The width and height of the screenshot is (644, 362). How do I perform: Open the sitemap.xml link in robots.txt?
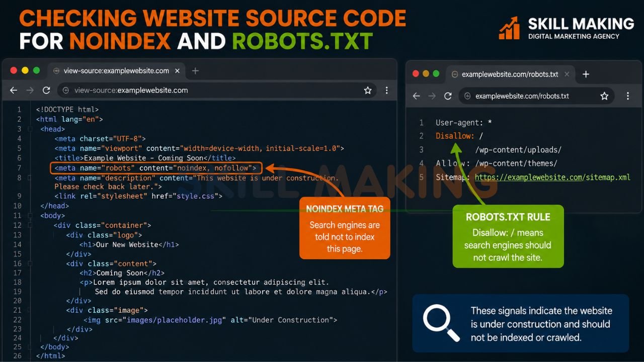[552, 177]
